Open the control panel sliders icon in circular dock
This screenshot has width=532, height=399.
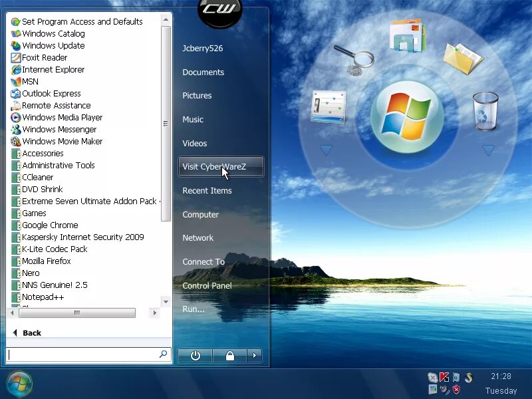click(x=329, y=106)
